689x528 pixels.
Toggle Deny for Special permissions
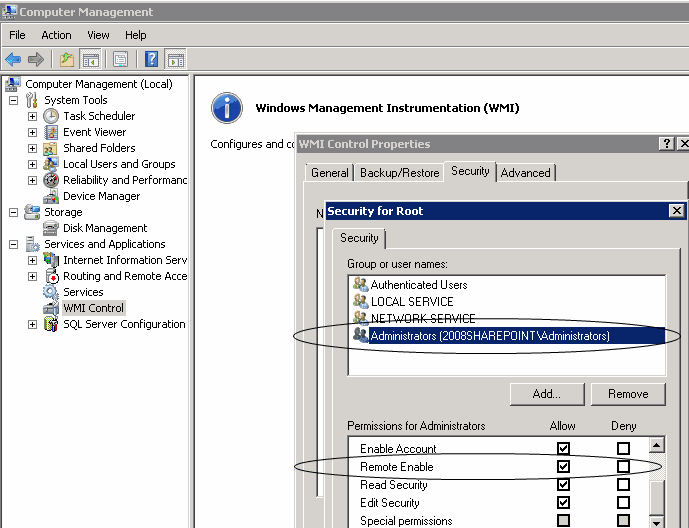point(623,521)
